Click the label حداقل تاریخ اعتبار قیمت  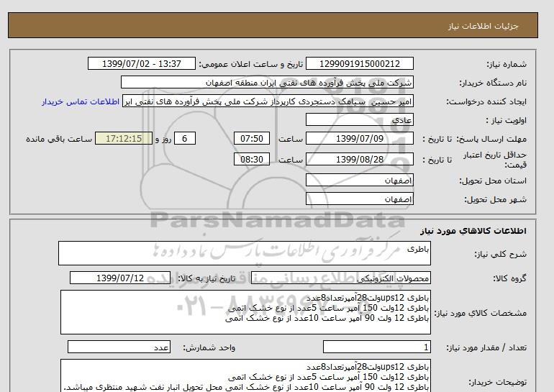(x=495, y=160)
